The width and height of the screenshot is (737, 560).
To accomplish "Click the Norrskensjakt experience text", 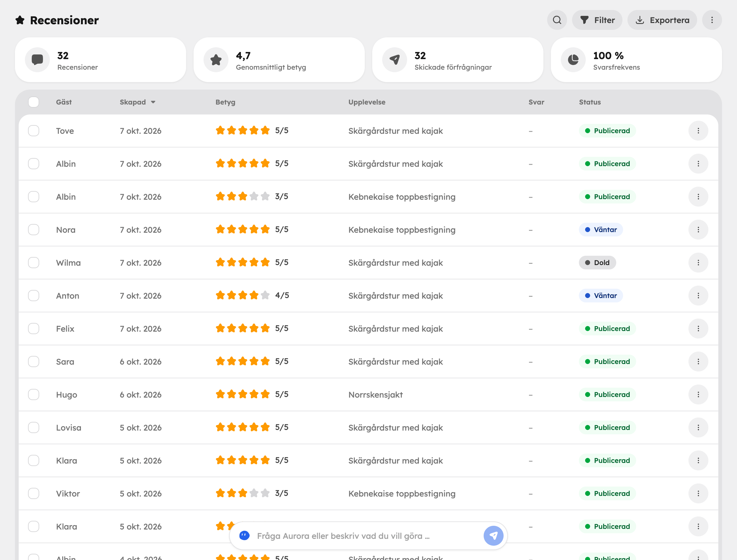I will [376, 395].
